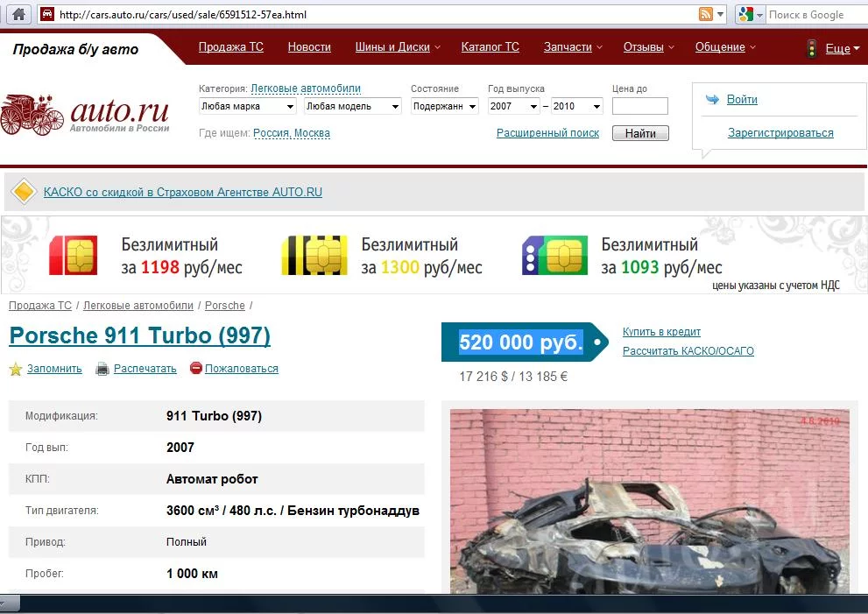Click the traffic light icon near Еще

coord(812,49)
